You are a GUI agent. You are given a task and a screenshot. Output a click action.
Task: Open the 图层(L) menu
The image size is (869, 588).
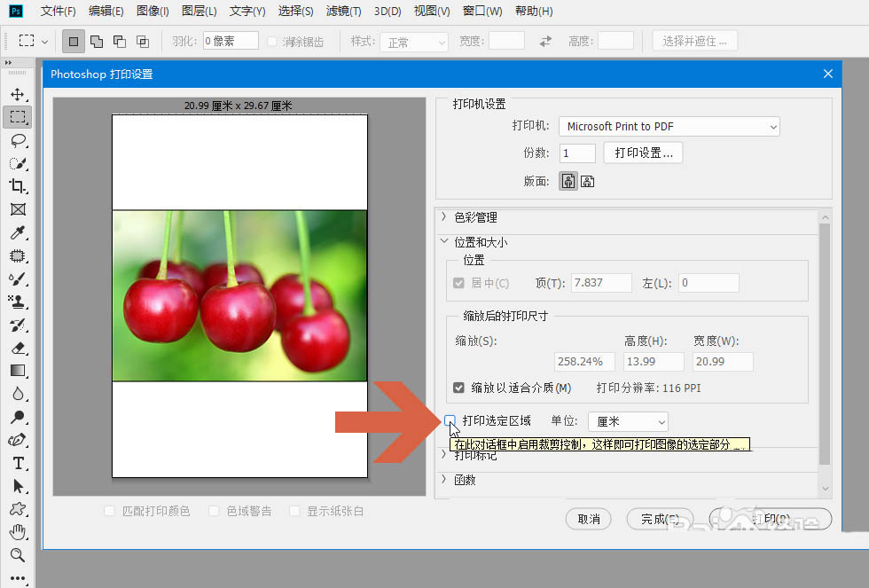(199, 11)
